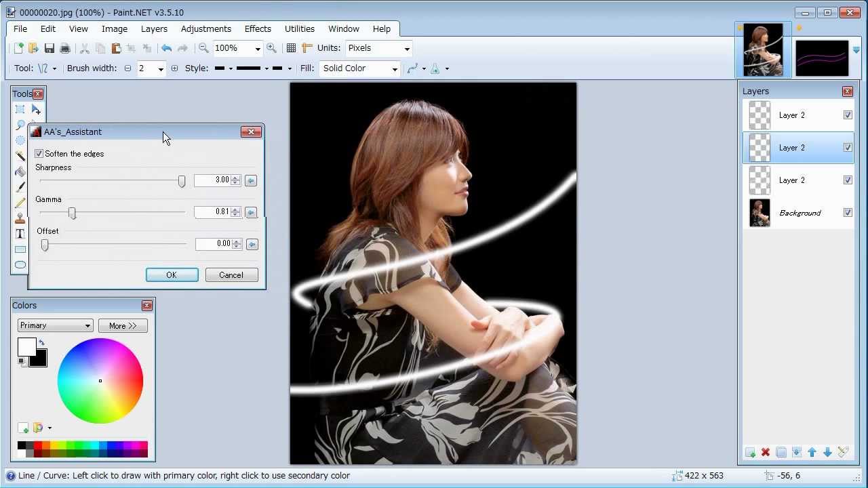Open the blending mode flask dropdown
Viewport: 868px width, 488px height.
coord(447,68)
